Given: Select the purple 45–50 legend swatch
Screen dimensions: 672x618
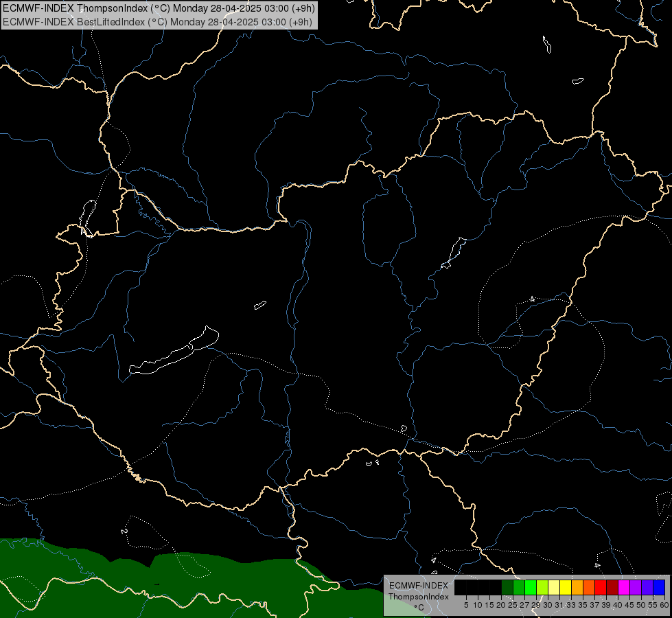Looking at the screenshot, I should [635, 587].
